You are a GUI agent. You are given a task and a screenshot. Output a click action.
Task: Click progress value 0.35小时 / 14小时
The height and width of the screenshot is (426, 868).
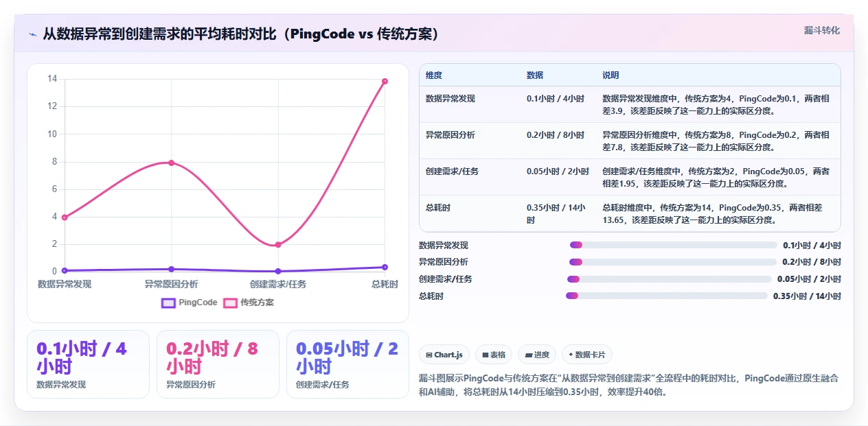click(807, 296)
